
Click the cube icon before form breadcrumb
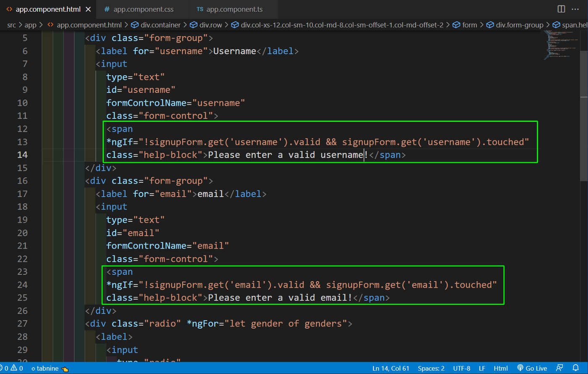pyautogui.click(x=457, y=25)
